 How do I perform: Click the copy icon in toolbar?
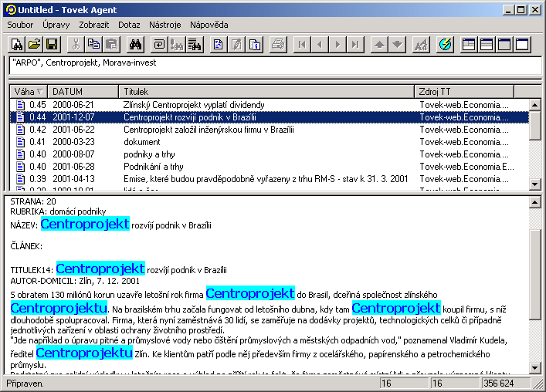(x=93, y=45)
